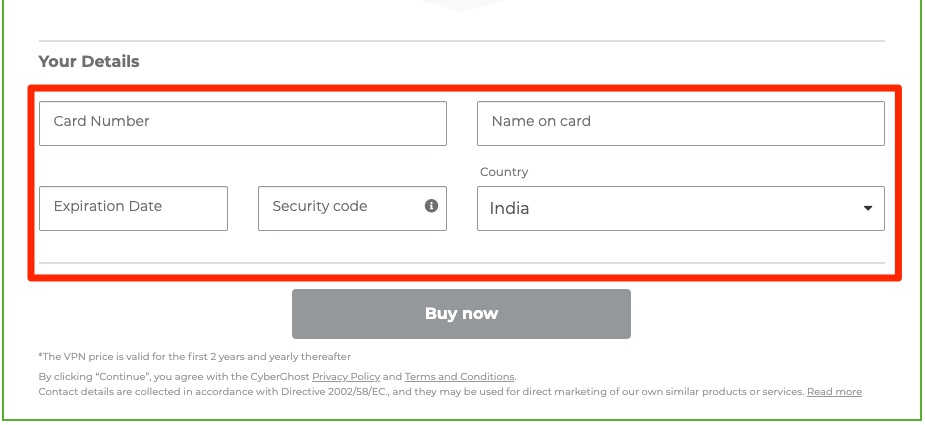The height and width of the screenshot is (425, 925).
Task: Click the Card Number placeholder text
Action: pyautogui.click(x=101, y=121)
